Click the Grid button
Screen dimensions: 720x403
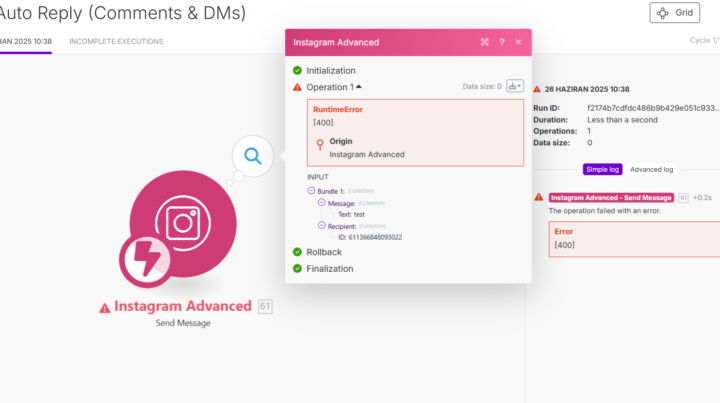[675, 13]
